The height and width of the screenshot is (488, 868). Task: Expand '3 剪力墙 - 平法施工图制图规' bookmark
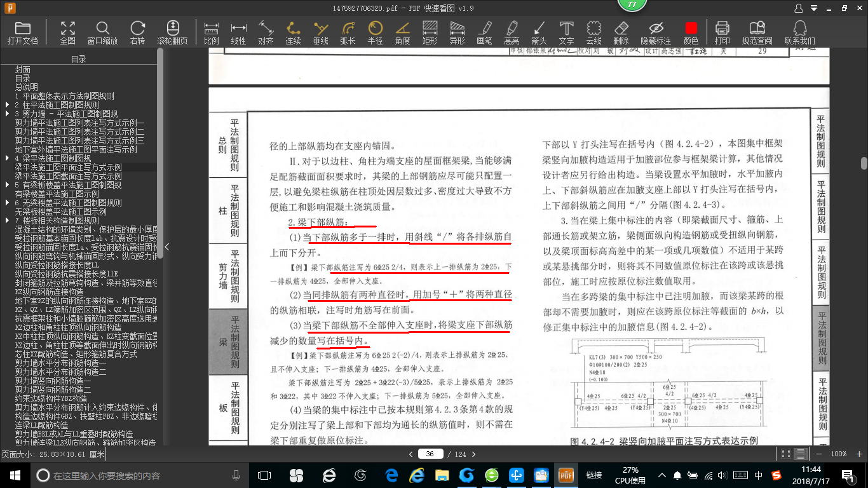(x=7, y=114)
